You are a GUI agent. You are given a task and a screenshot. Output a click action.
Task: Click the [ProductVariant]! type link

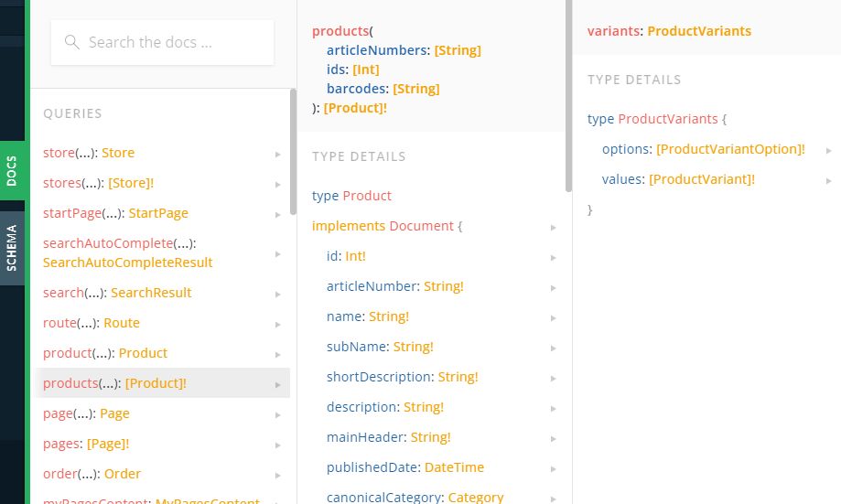click(x=702, y=179)
